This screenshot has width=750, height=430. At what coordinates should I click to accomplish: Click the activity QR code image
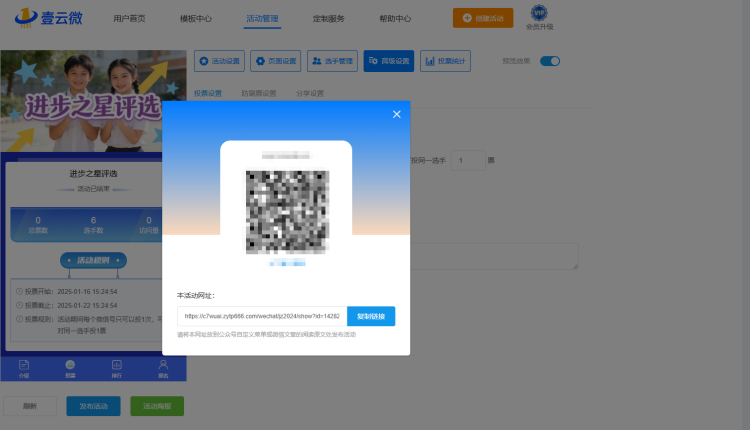click(287, 212)
